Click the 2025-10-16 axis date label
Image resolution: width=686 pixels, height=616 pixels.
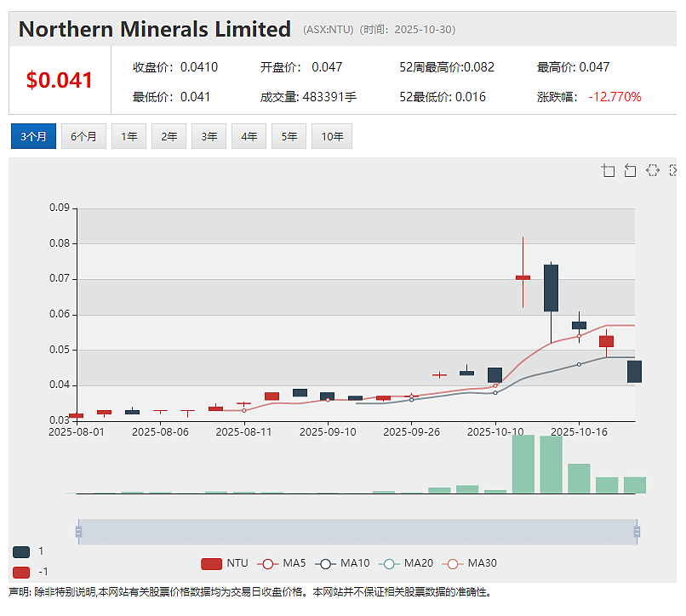pos(580,432)
